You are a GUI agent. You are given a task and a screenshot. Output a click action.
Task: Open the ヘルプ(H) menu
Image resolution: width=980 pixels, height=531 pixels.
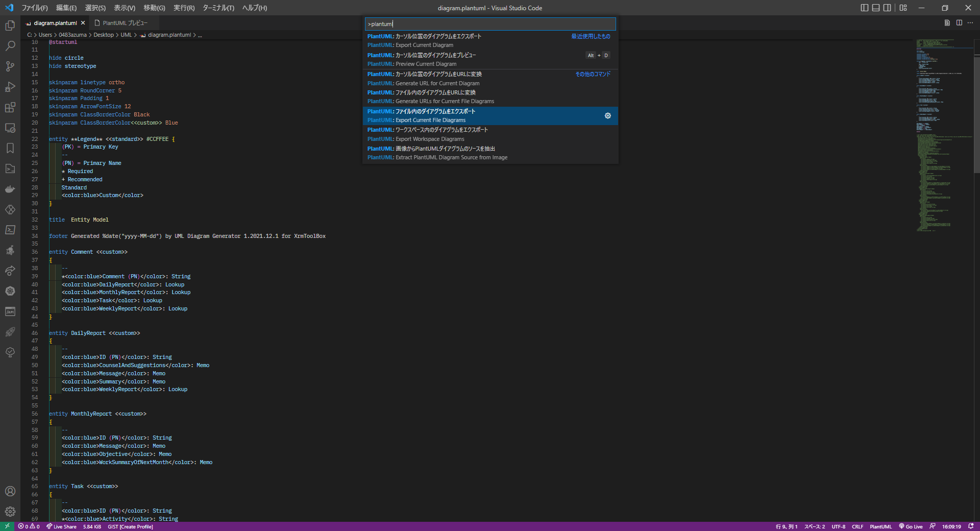(255, 8)
